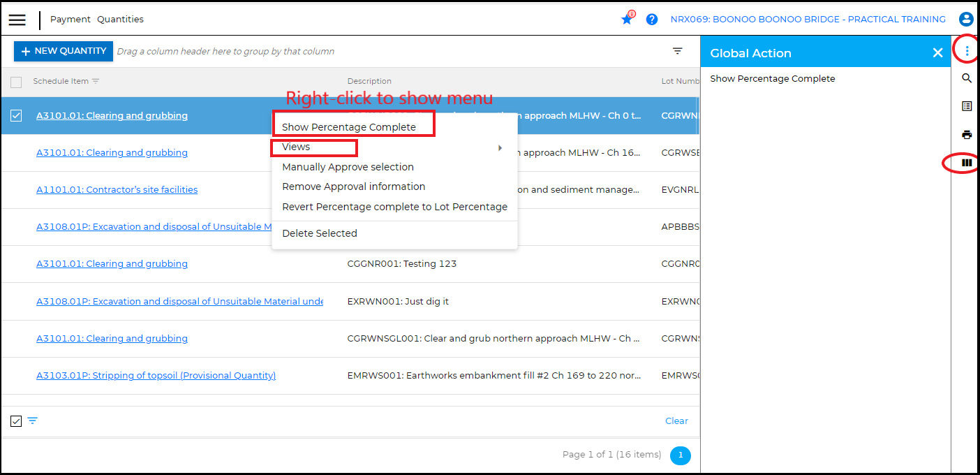Open the Schedule Item column filter dropdown
The width and height of the screenshot is (980, 475).
click(x=96, y=81)
